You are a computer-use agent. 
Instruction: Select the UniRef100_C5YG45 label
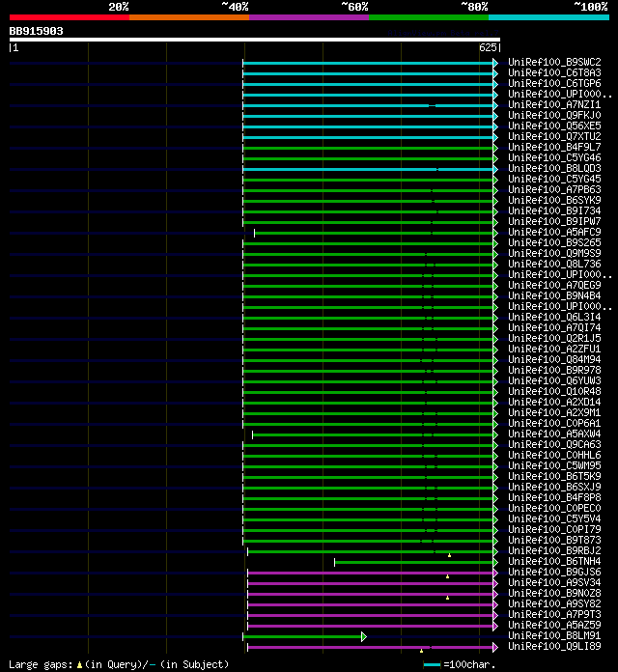point(554,179)
